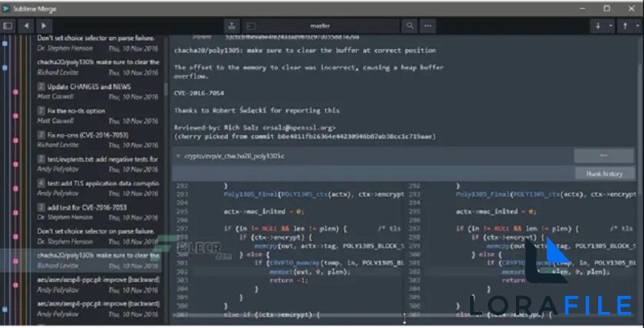The height and width of the screenshot is (328, 644).
Task: Pull changes with the down arrow icon
Action: (597, 26)
